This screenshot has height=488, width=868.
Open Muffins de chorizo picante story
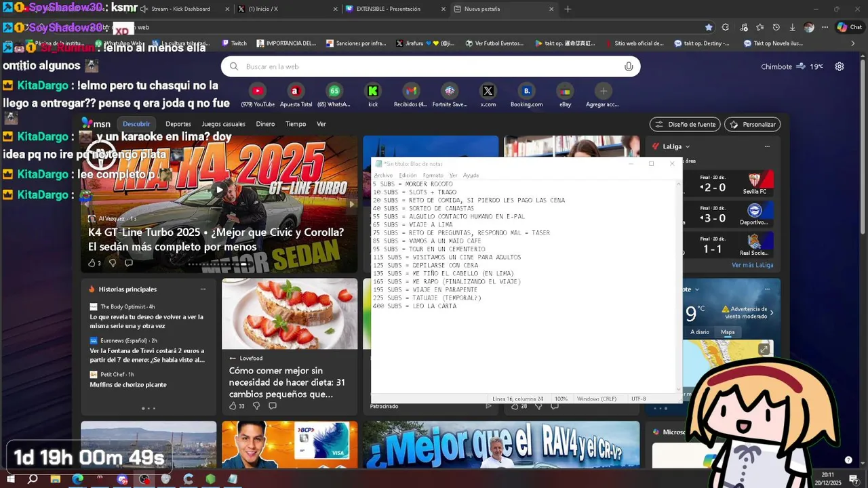tap(128, 385)
